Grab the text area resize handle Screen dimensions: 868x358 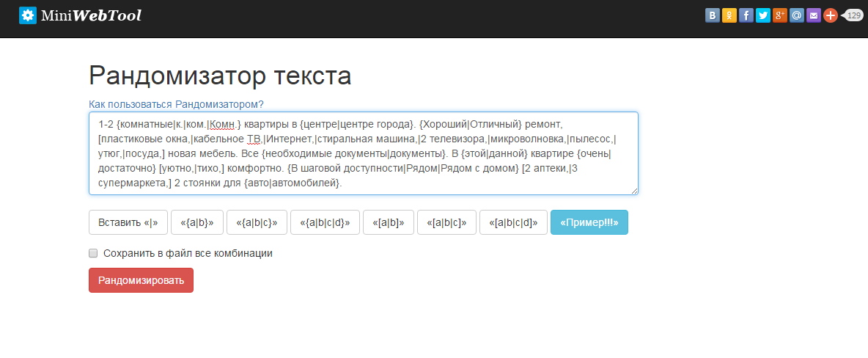pyautogui.click(x=634, y=191)
